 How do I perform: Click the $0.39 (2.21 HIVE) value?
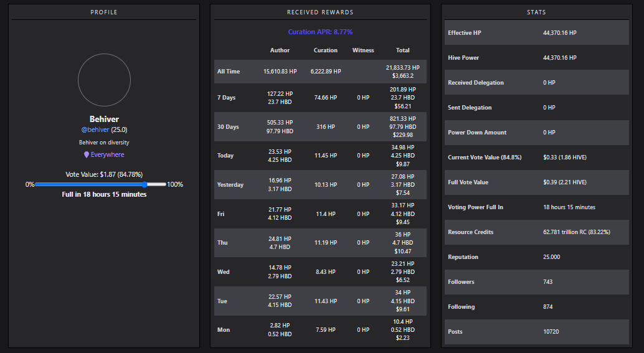(565, 182)
